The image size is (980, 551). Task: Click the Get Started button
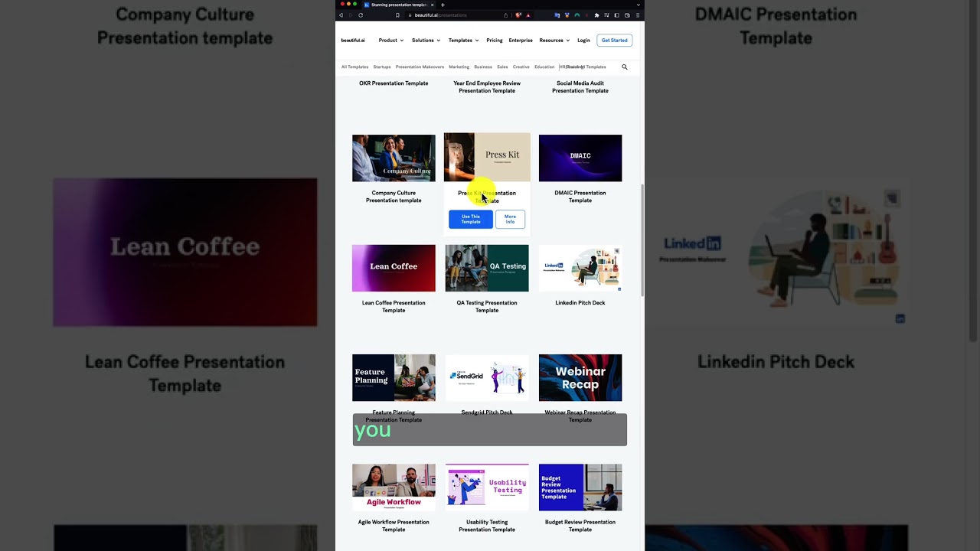click(614, 41)
